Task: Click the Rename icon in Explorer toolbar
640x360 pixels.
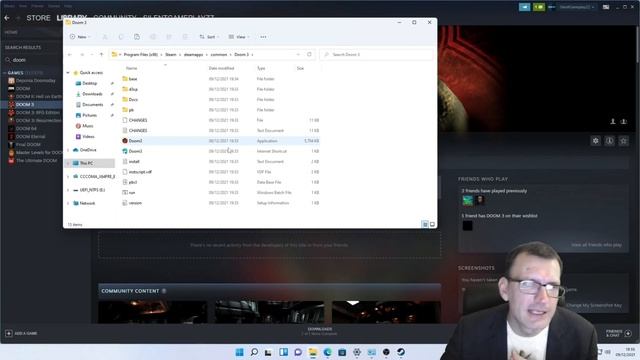Action: click(x=153, y=37)
